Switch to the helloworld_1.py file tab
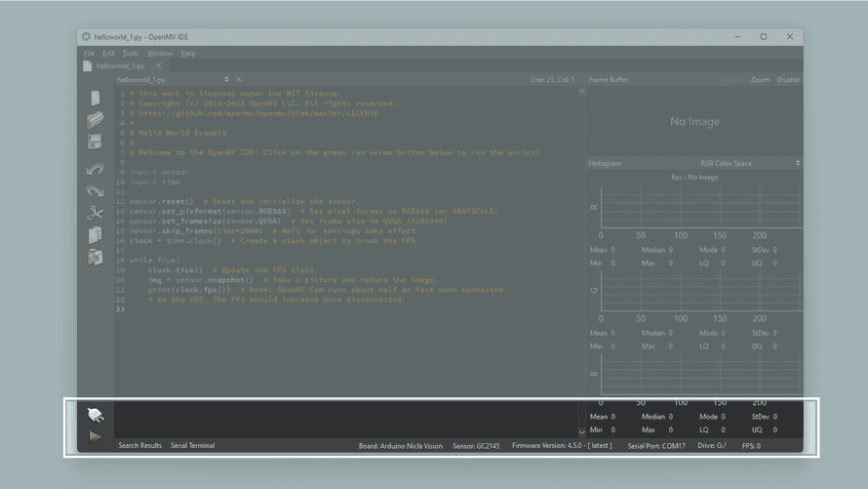Viewport: 868px width, 489px height. coord(120,66)
